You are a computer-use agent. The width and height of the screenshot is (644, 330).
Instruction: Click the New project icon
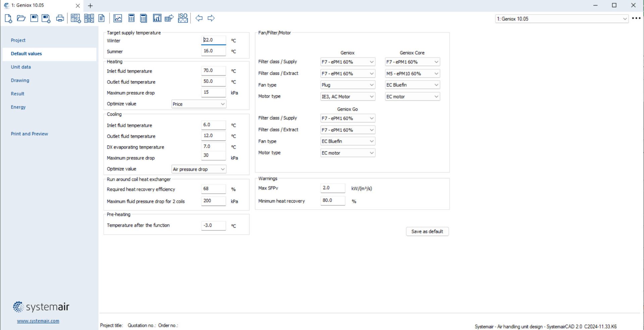(8, 18)
